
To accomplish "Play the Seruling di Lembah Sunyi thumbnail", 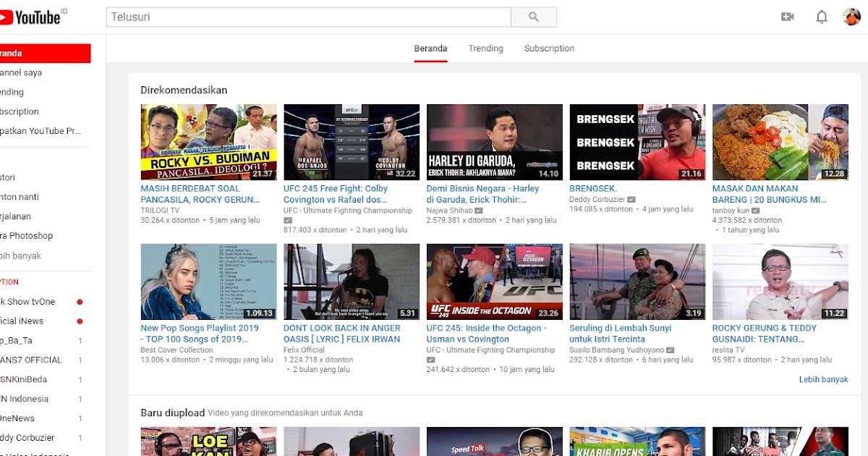I will point(637,282).
